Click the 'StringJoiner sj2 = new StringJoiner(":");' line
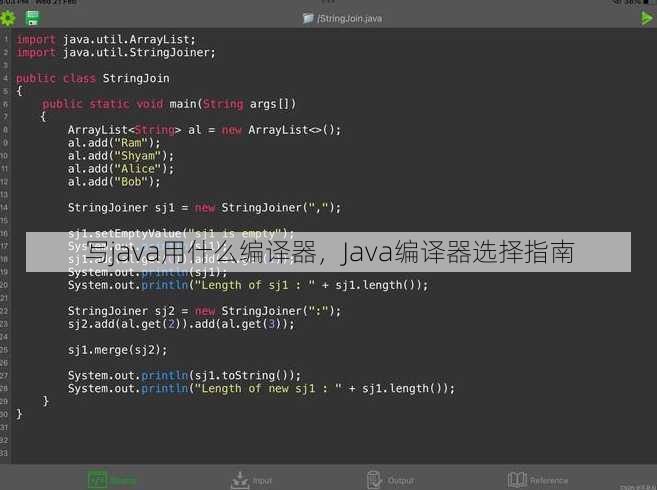The height and width of the screenshot is (490, 657). (x=204, y=311)
